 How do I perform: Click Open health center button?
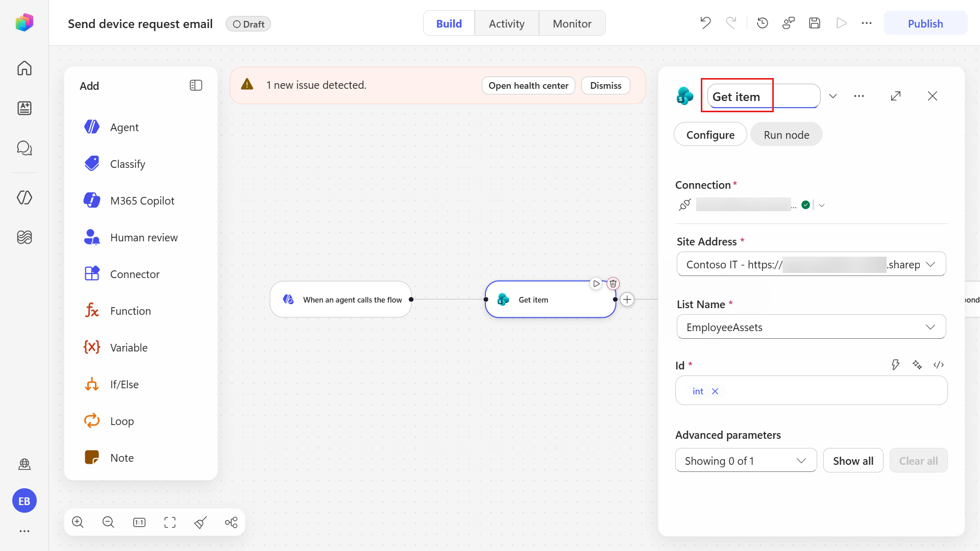point(528,86)
